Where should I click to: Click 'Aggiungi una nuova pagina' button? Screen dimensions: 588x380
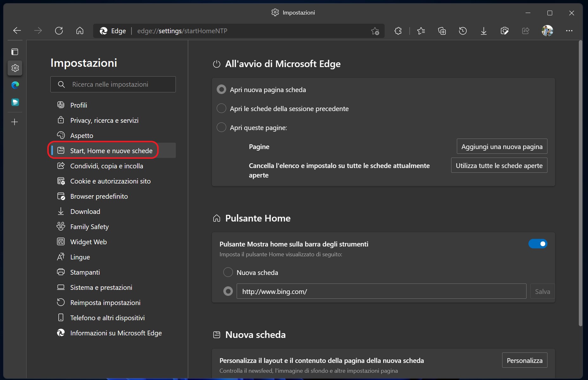click(502, 146)
